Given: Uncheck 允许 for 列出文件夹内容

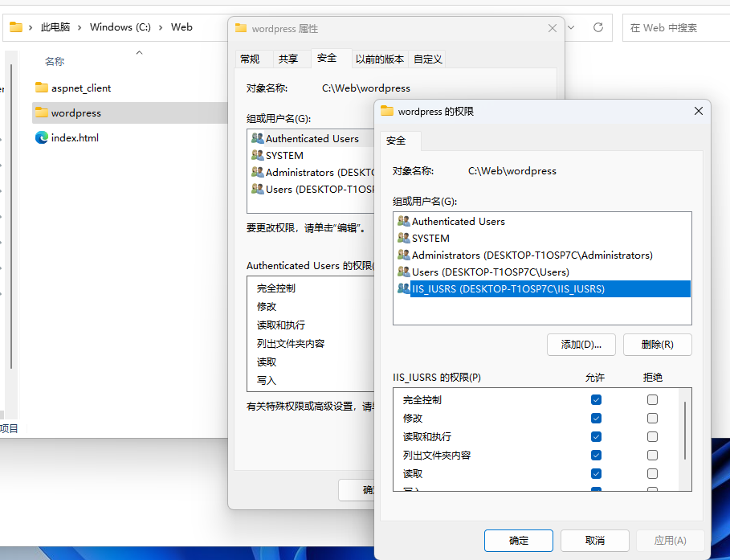Looking at the screenshot, I should pos(596,456).
